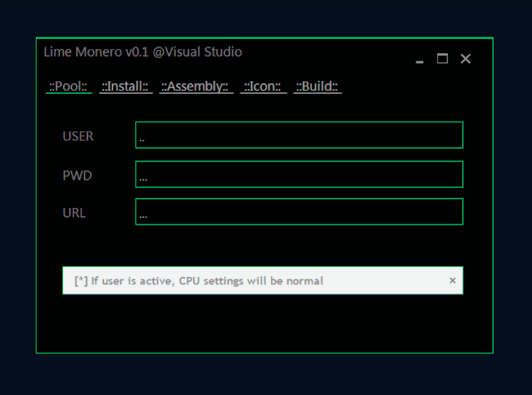Switch to the ::Pool:: tab
532x395 pixels.
click(x=69, y=86)
